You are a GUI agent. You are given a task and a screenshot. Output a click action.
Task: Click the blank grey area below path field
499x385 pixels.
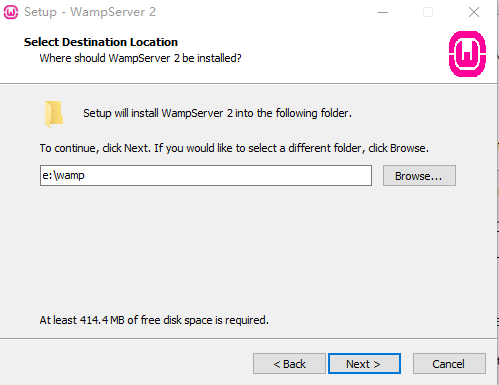pos(247,250)
